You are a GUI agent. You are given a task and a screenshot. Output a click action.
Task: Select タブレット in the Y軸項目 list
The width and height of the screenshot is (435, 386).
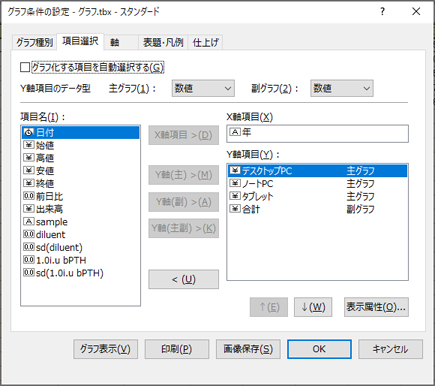click(x=317, y=196)
